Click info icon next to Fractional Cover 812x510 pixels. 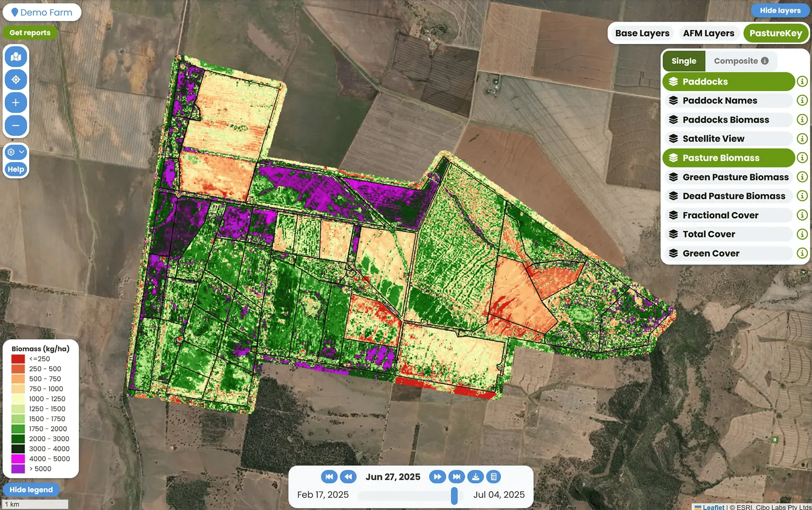(802, 215)
